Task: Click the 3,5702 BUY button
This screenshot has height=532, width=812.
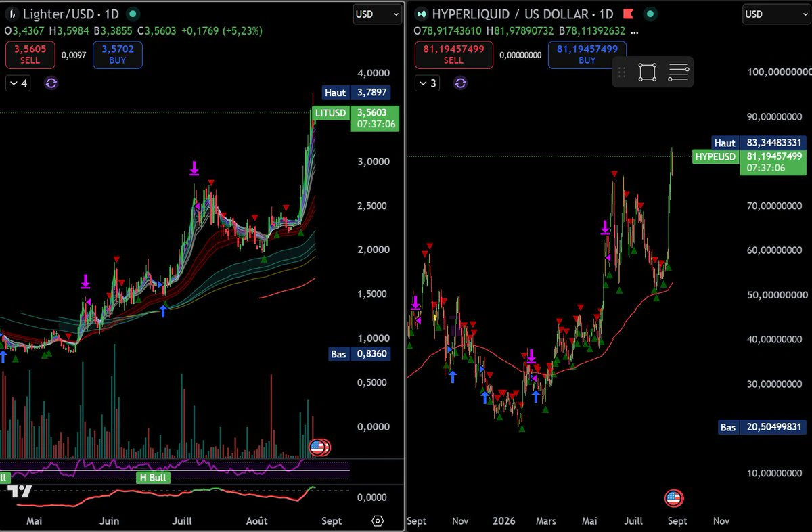Action: tap(118, 55)
